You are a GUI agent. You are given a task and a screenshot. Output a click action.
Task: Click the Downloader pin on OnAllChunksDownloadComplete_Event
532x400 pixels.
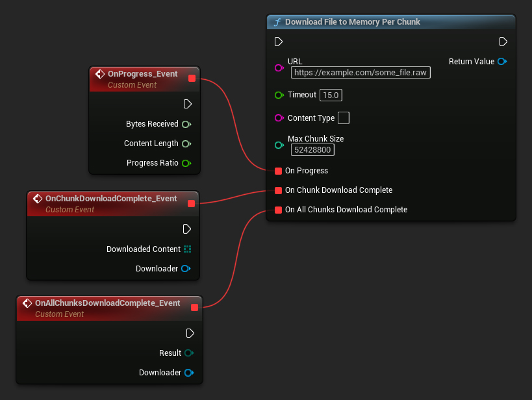point(189,373)
